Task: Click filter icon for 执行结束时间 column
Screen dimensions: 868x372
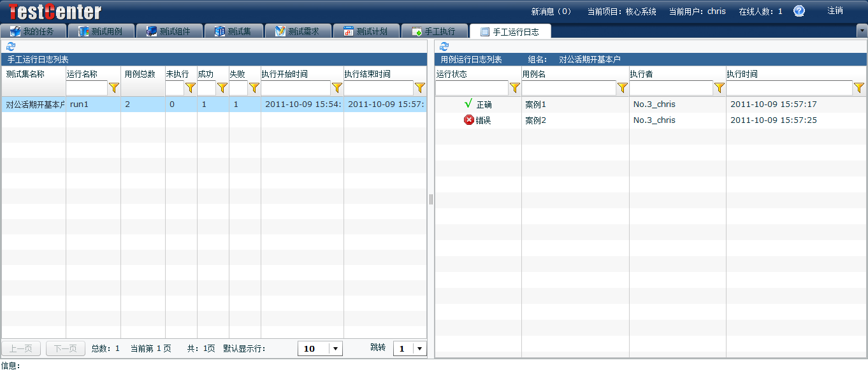Action: [x=420, y=88]
